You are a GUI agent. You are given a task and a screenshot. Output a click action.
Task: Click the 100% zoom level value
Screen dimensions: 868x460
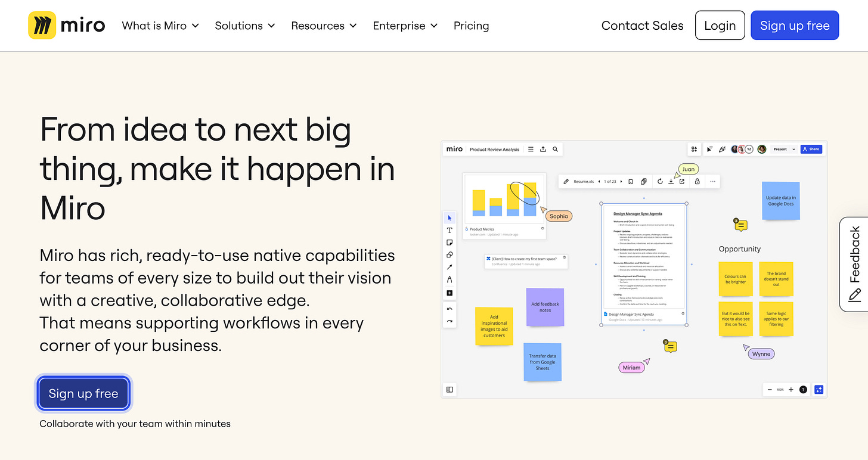pyautogui.click(x=780, y=390)
